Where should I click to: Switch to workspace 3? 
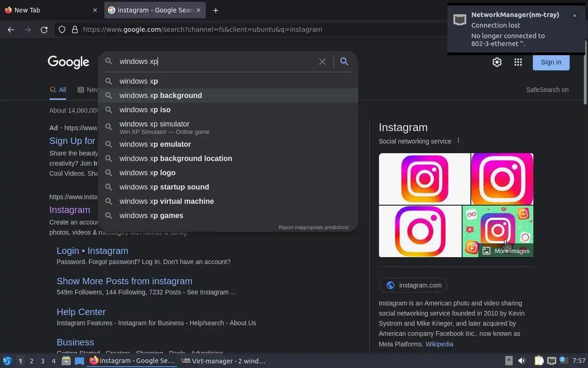(x=42, y=361)
